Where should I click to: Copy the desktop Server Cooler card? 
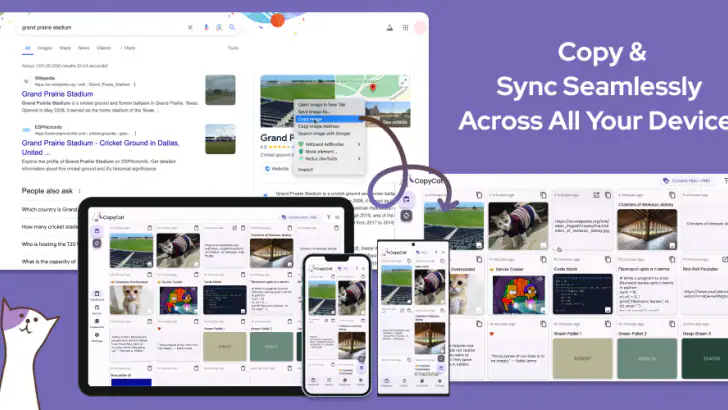pyautogui.click(x=543, y=260)
